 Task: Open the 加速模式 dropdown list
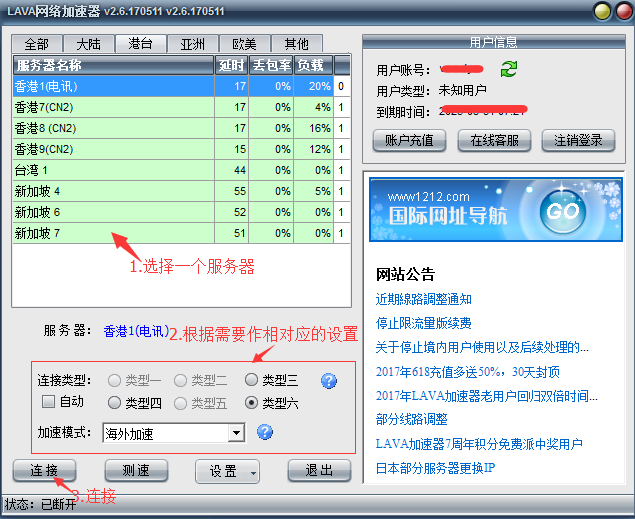236,433
